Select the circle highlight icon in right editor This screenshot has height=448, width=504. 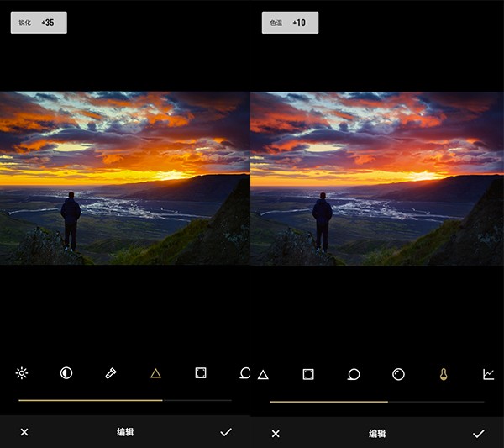[398, 374]
